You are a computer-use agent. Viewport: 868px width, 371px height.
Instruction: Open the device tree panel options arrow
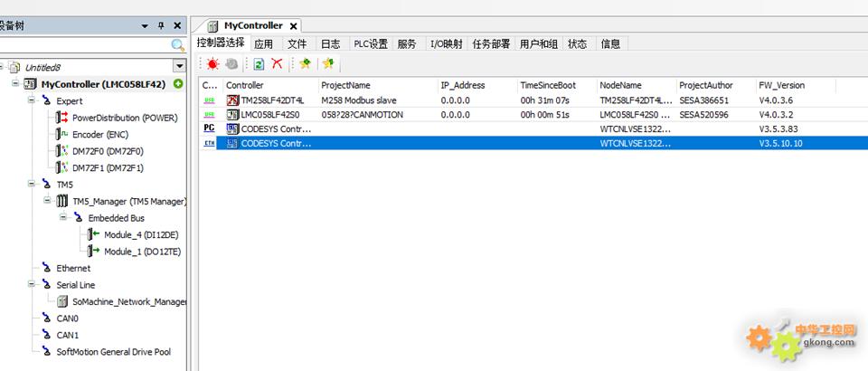[145, 26]
